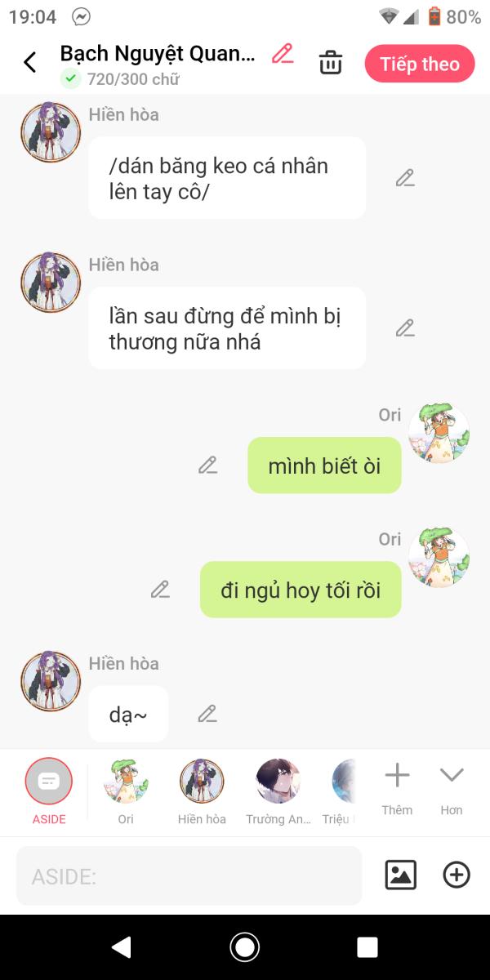Edit the '/dán băng keo cá nhân' message
The width and height of the screenshot is (490, 980).
coord(405,178)
